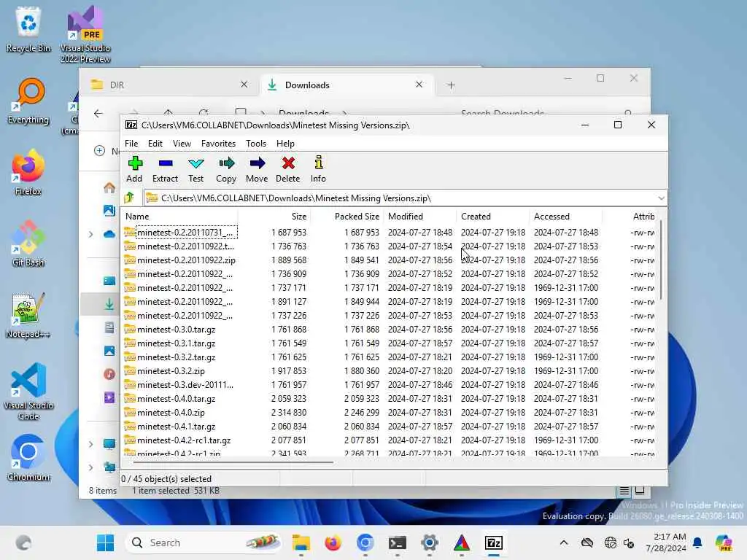747x560 pixels.
Task: Select minetest-0.3.0.tar.gz entry
Action: tap(390, 329)
